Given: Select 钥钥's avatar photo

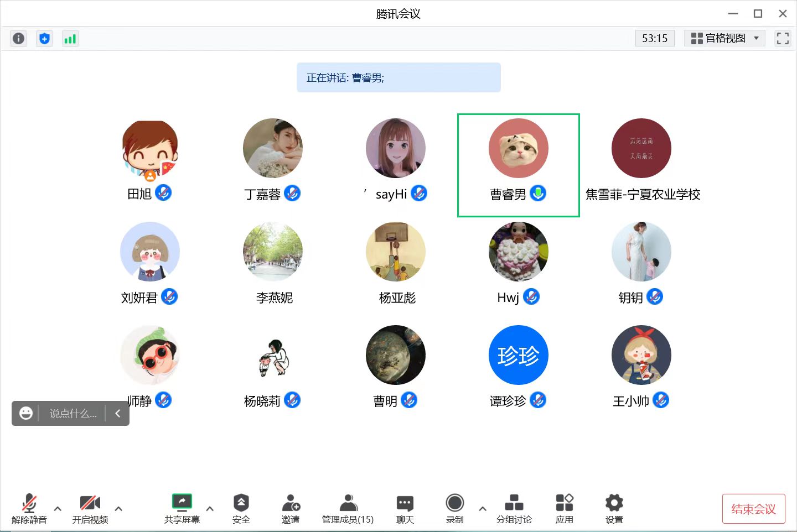Looking at the screenshot, I should click(x=641, y=252).
